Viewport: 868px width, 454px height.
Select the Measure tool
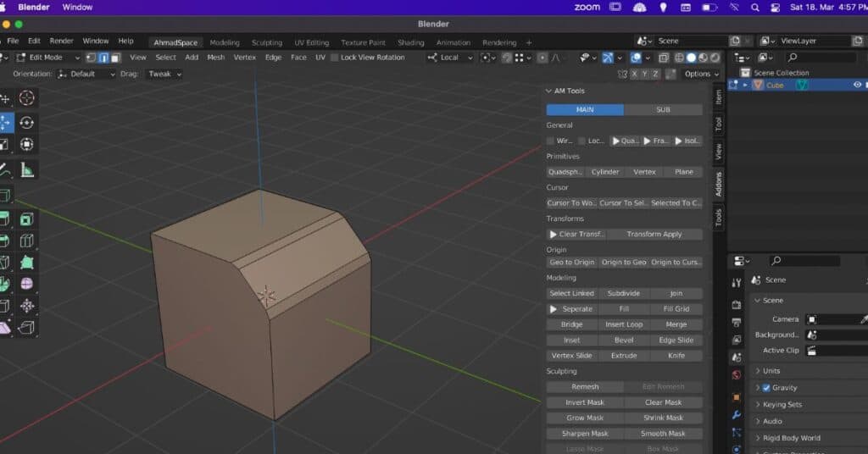pyautogui.click(x=26, y=169)
